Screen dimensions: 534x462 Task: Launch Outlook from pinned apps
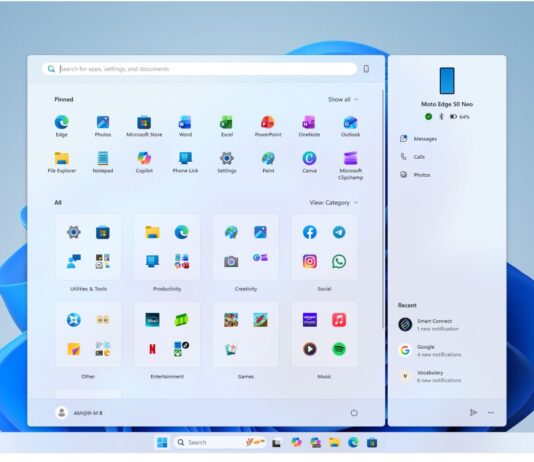(x=350, y=126)
